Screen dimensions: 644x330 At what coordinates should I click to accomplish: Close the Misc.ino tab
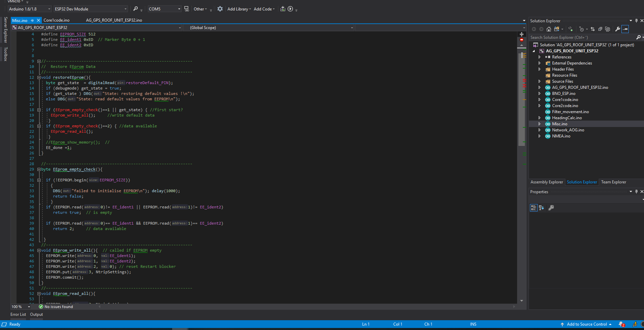tap(38, 20)
